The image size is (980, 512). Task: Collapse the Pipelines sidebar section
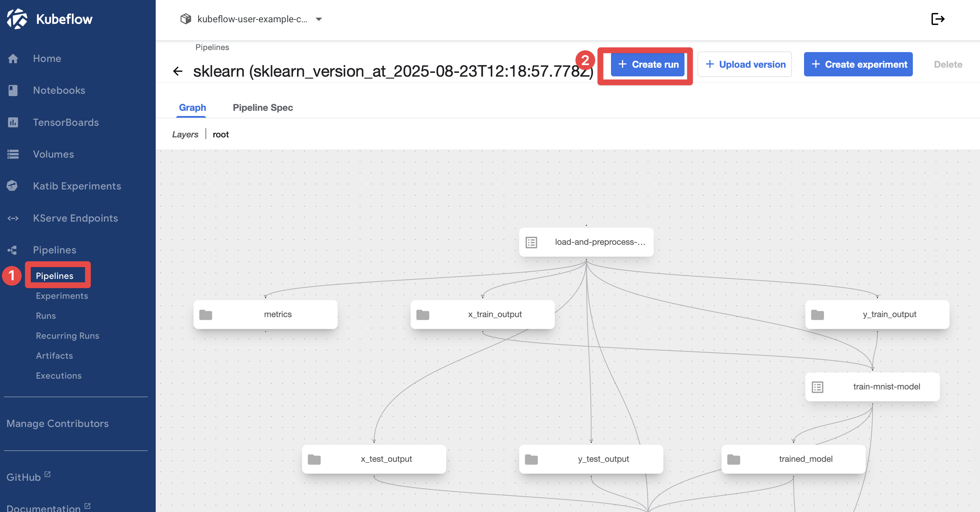[54, 250]
